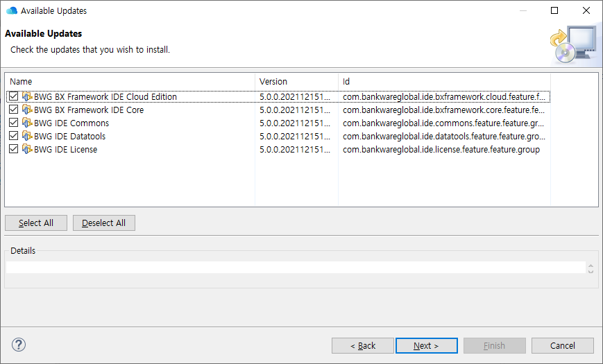Click the BWG BX Framework IDE Core feature icon

coord(27,110)
